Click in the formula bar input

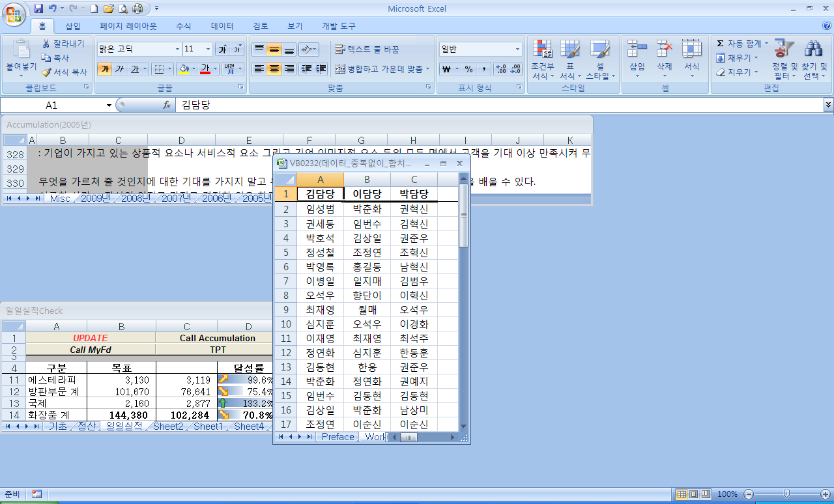[x=498, y=105]
